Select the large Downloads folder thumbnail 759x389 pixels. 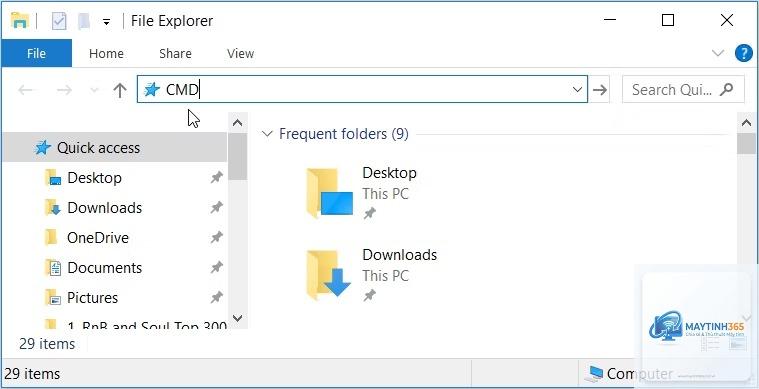pos(330,274)
